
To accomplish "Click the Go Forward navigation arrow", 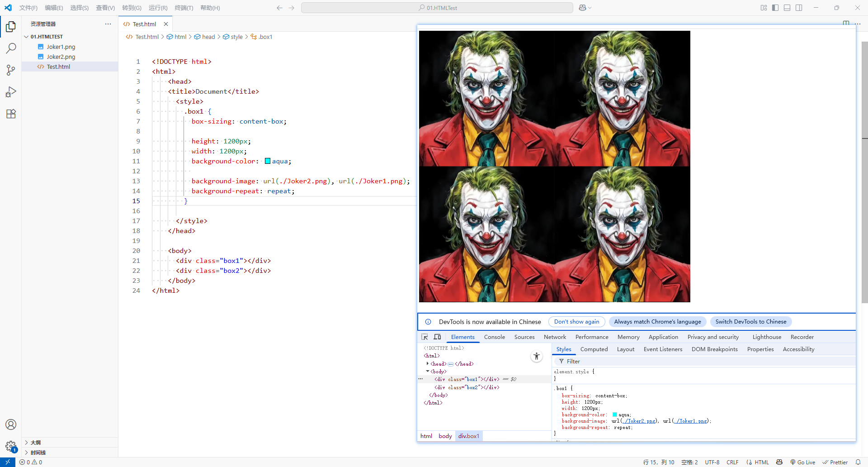I will pyautogui.click(x=292, y=8).
